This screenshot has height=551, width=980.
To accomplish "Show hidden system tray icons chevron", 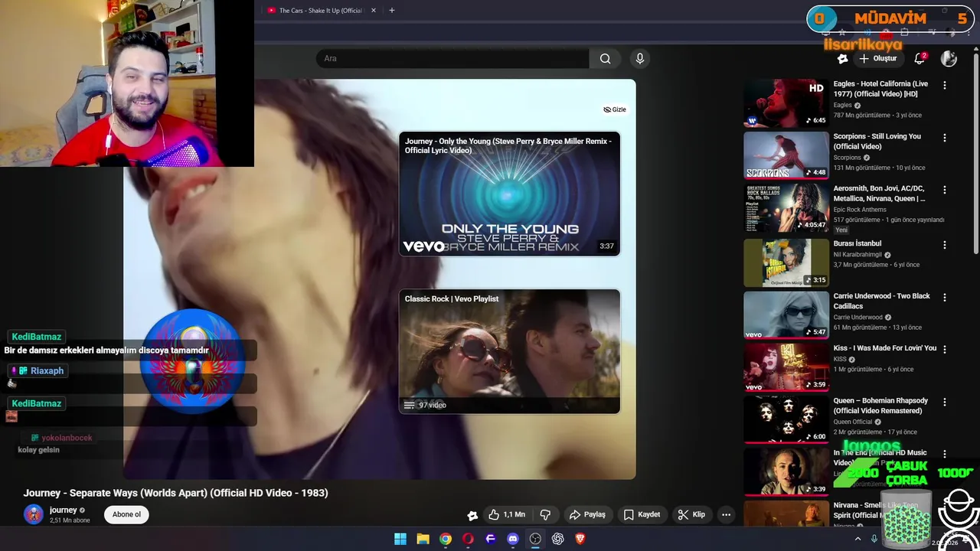I will (x=857, y=539).
